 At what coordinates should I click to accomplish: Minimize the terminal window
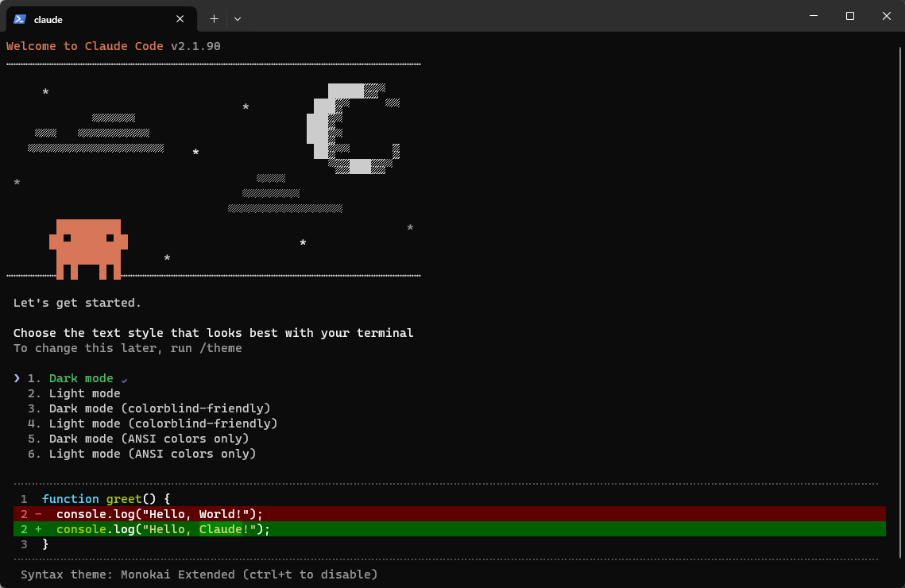click(x=813, y=16)
